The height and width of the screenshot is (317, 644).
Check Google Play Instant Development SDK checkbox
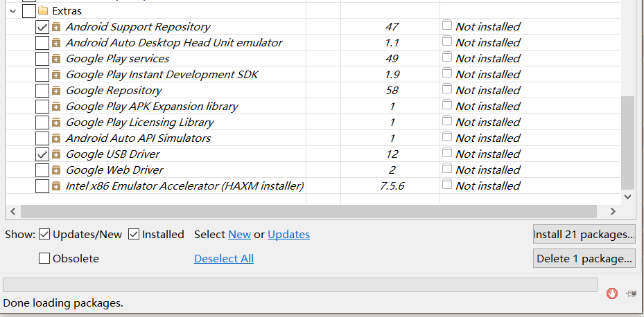click(42, 75)
